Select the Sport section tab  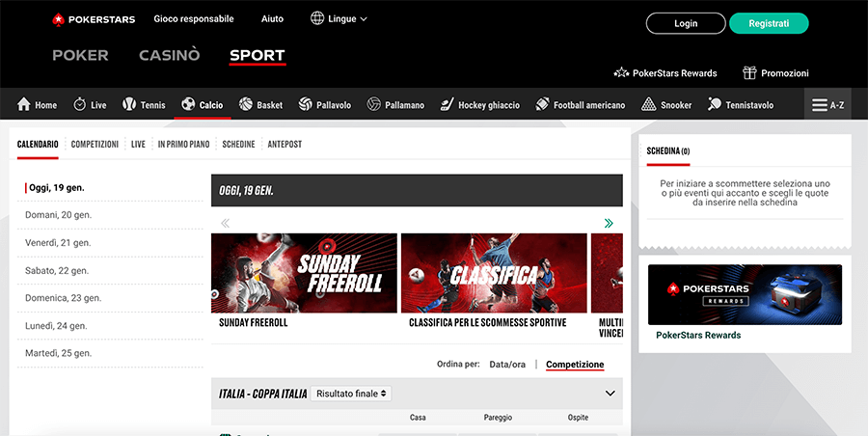(x=258, y=55)
